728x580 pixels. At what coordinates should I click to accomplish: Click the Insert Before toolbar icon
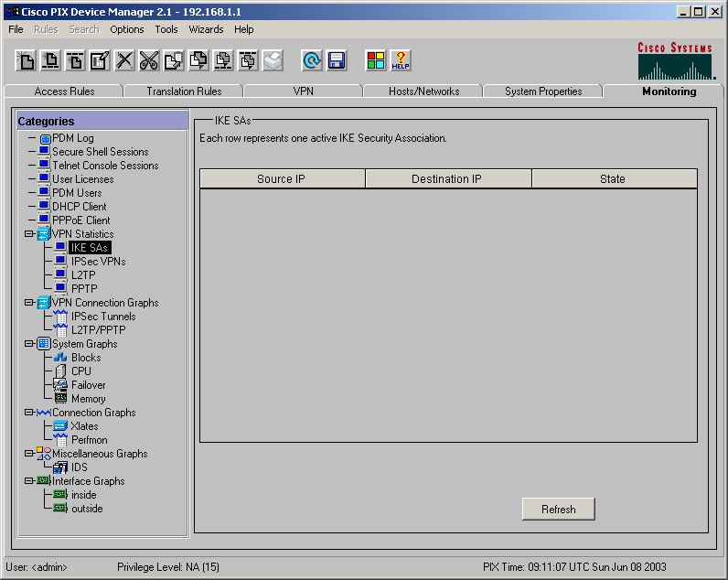click(x=50, y=60)
